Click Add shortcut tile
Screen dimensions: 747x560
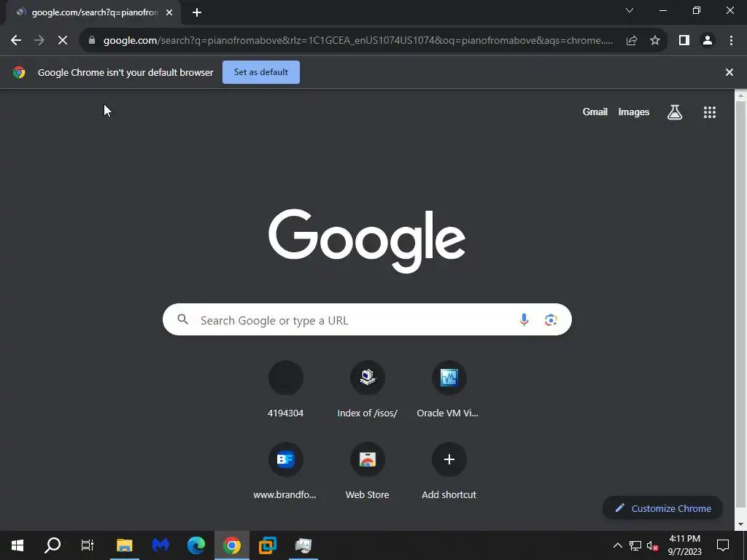[449, 472]
